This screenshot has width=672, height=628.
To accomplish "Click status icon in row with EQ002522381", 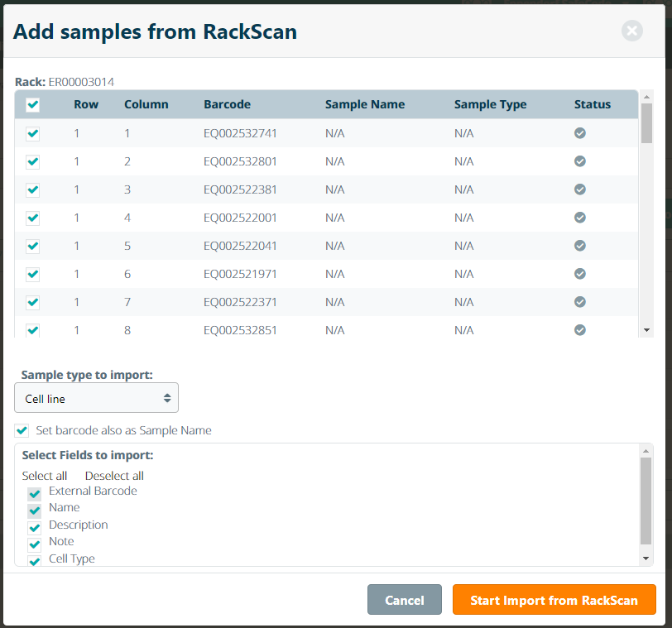I will [580, 189].
